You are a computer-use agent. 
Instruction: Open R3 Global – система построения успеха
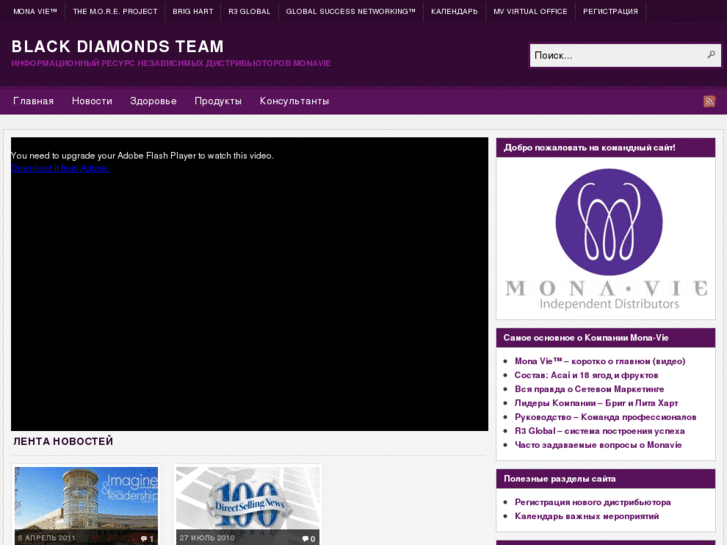599,430
